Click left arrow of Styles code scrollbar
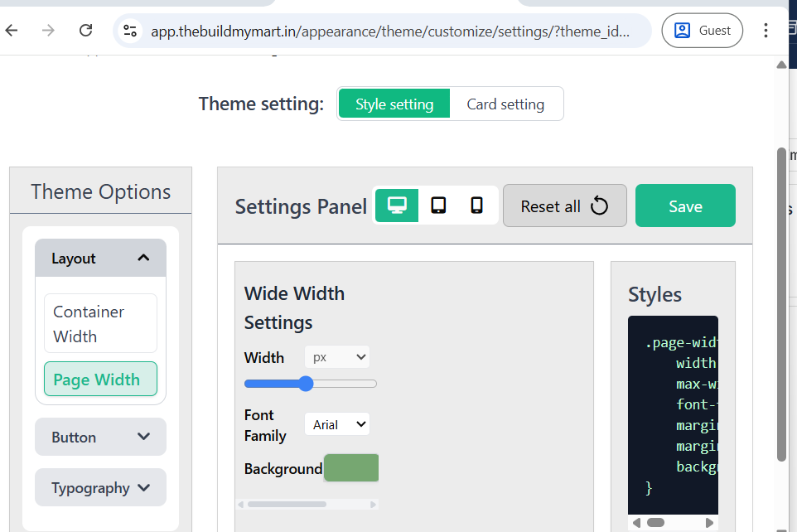 [636, 523]
